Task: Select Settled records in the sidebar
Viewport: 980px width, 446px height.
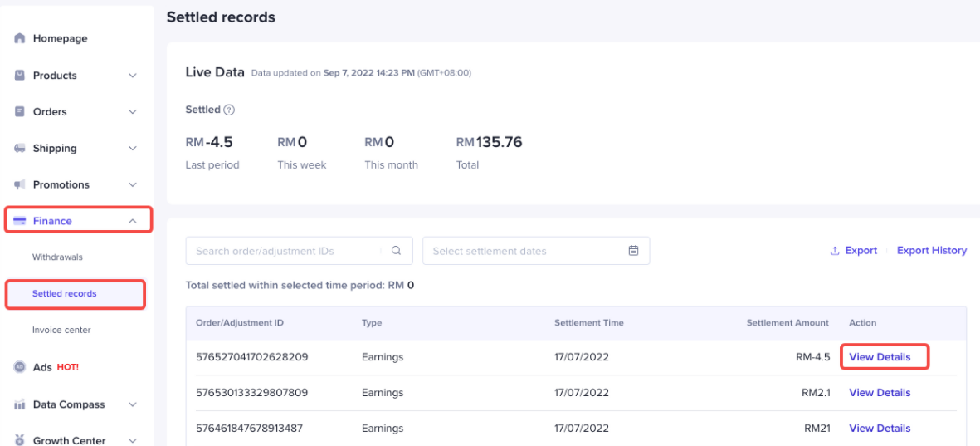Action: pos(65,294)
